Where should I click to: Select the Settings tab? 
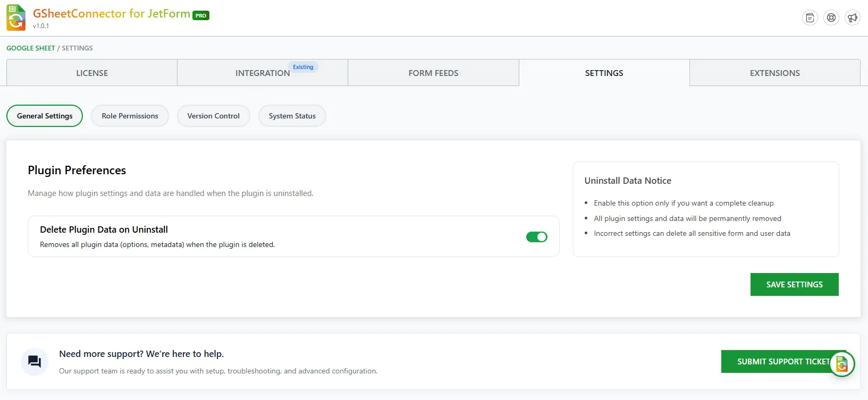pyautogui.click(x=604, y=73)
